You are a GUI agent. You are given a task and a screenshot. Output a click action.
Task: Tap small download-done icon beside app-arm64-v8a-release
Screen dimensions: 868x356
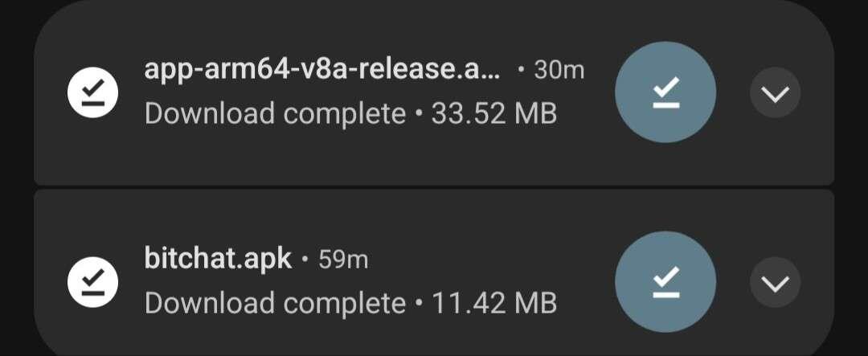[x=92, y=92]
